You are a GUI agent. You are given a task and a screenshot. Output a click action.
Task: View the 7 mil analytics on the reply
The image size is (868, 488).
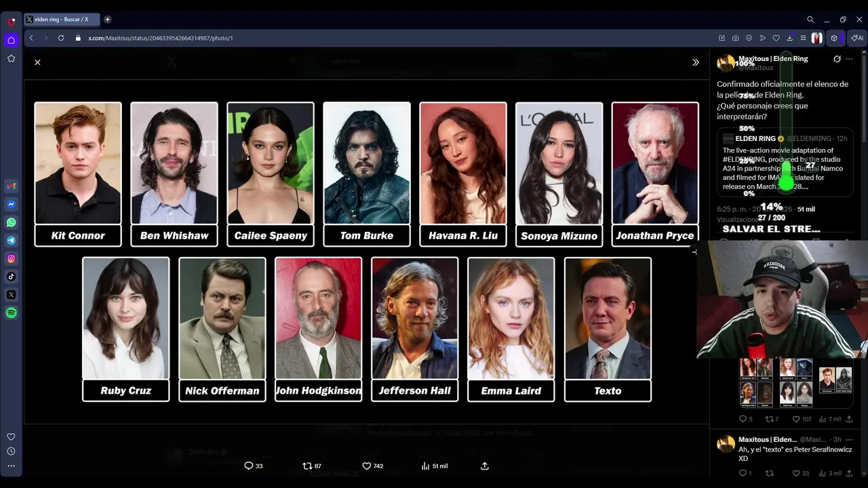click(830, 419)
